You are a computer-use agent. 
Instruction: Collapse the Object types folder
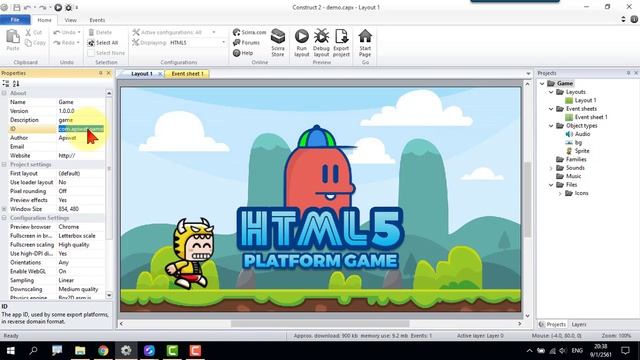[551, 126]
